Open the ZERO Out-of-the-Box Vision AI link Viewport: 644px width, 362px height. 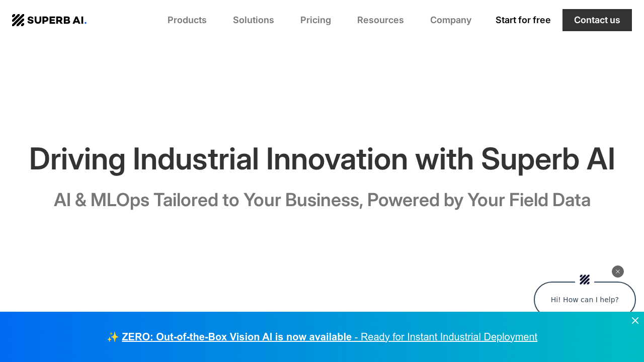[236, 337]
